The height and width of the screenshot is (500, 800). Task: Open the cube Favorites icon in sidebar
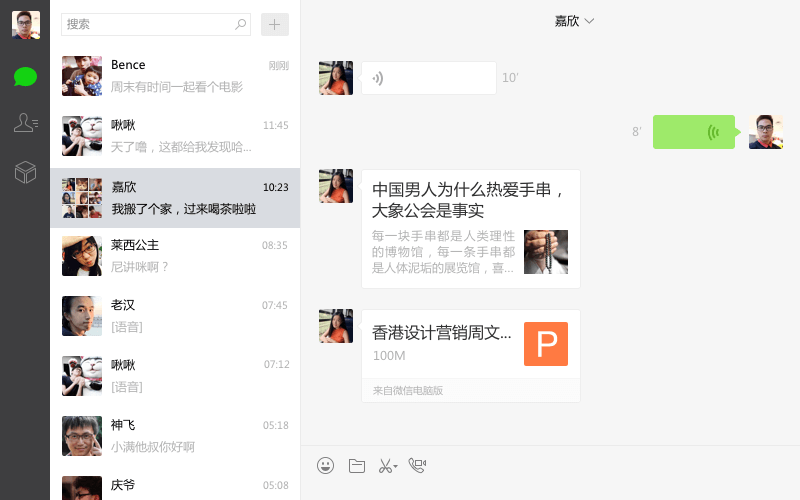(x=25, y=172)
